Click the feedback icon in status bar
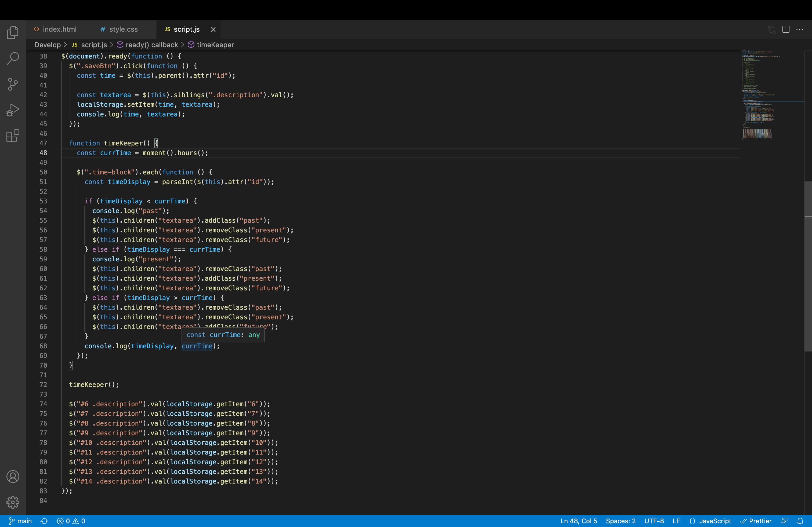The height and width of the screenshot is (527, 812). pyautogui.click(x=784, y=521)
